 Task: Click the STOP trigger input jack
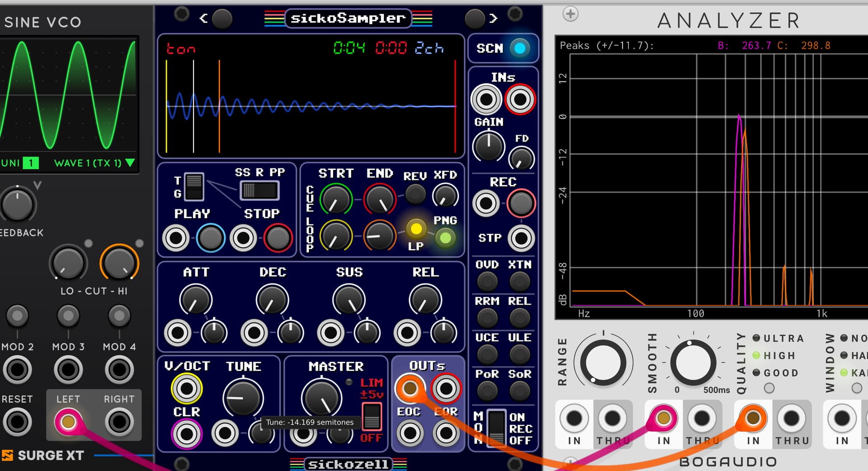point(243,238)
